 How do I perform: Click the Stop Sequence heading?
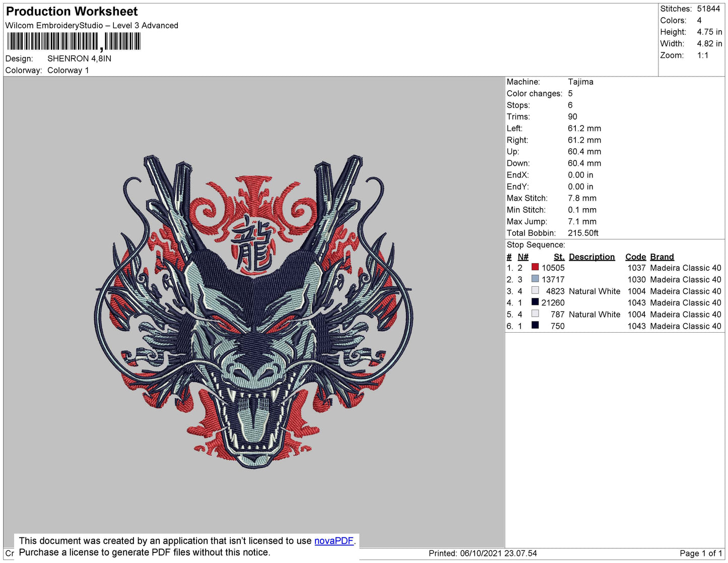536,244
